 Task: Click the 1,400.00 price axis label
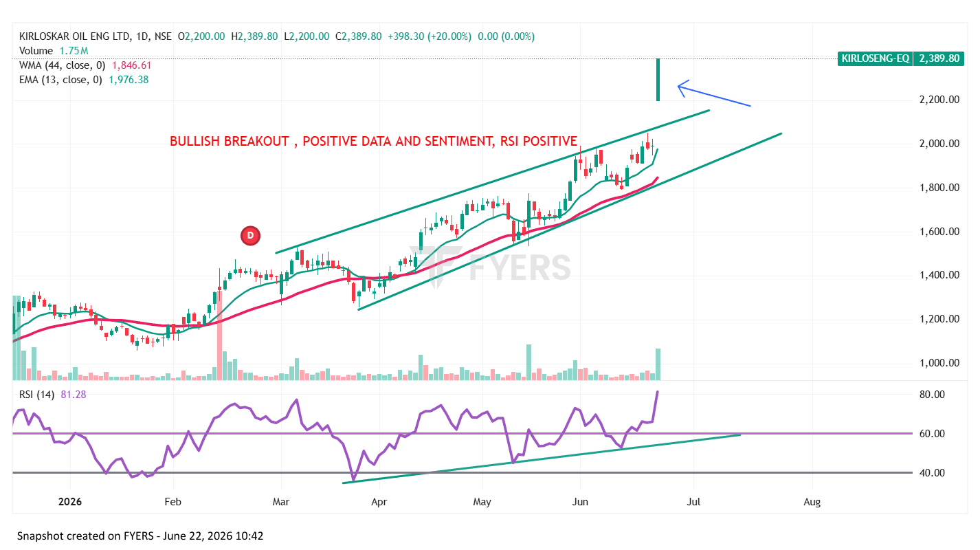[x=939, y=275]
